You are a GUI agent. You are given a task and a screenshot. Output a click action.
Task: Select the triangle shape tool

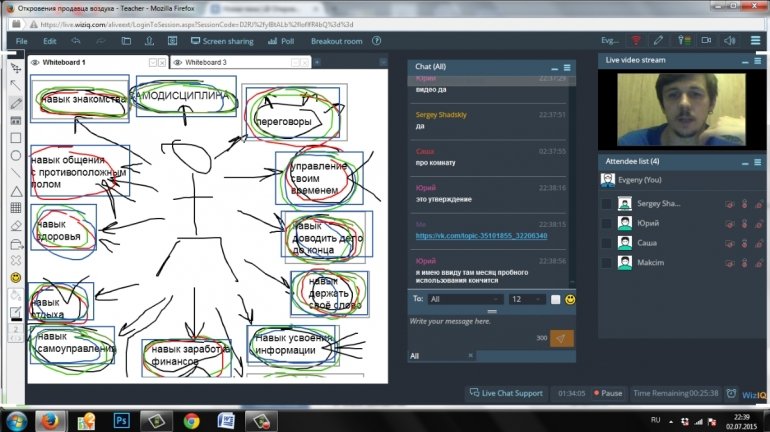click(16, 190)
